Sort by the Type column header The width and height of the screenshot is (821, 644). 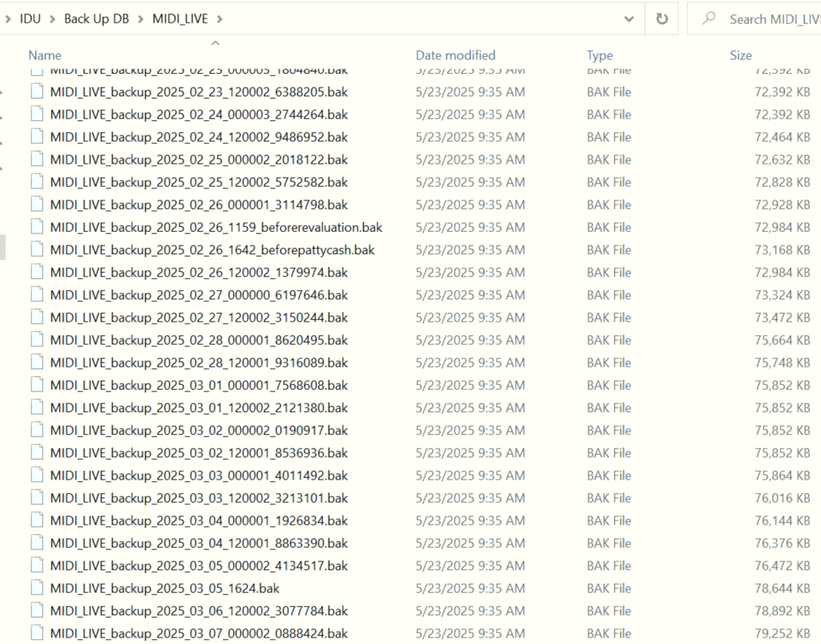600,55
